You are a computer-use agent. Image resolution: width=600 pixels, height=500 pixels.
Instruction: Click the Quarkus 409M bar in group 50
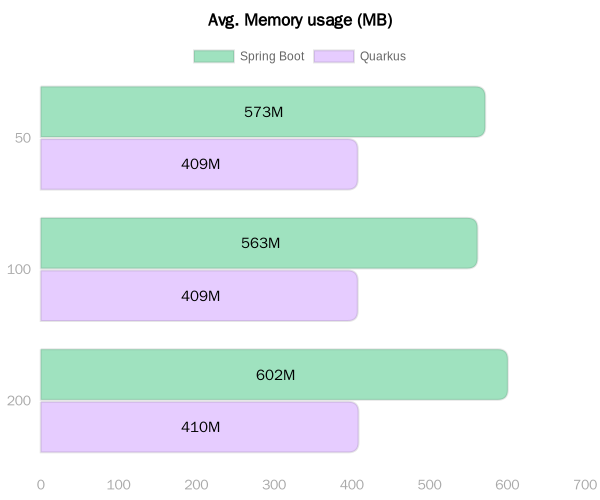coord(199,164)
